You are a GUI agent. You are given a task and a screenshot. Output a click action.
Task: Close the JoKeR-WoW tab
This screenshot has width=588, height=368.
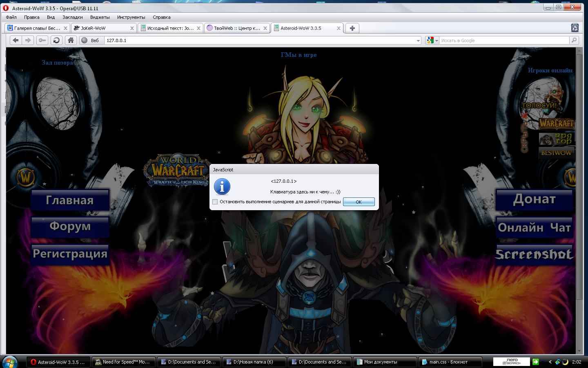(x=132, y=28)
